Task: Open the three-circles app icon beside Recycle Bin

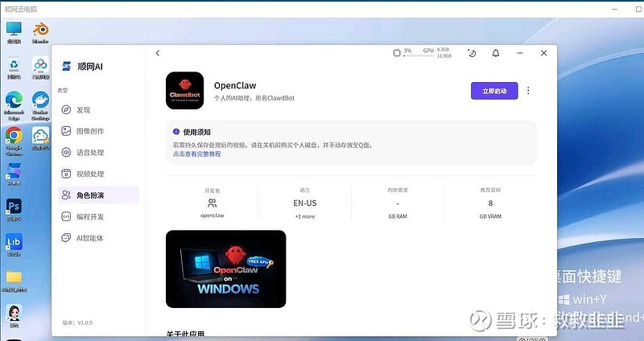Action: point(41,68)
